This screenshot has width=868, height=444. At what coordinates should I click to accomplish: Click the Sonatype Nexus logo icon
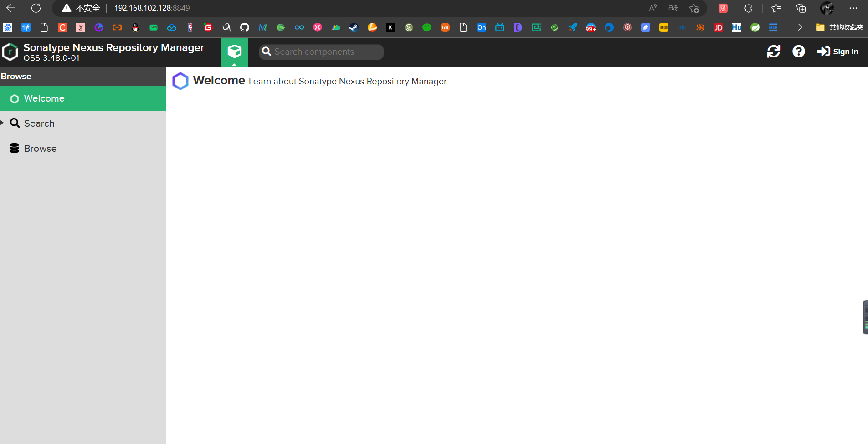[x=10, y=52]
